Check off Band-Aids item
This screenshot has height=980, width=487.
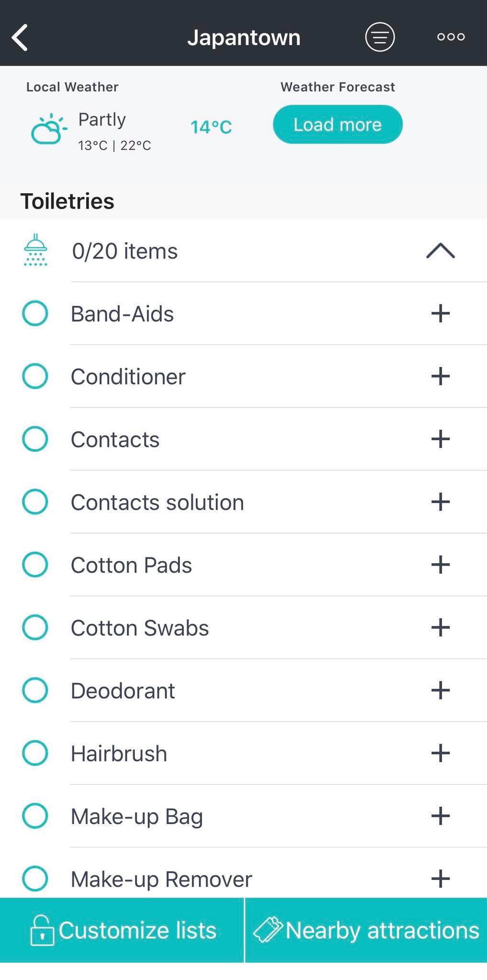(35, 313)
